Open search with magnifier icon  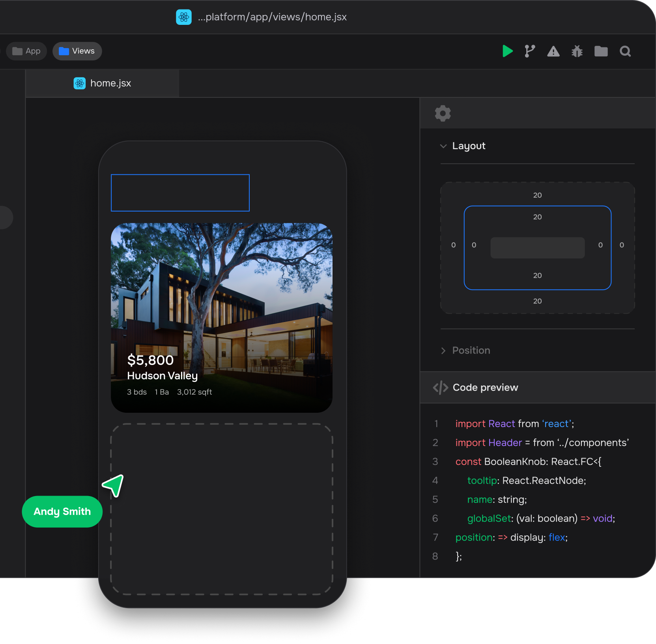[x=625, y=51]
